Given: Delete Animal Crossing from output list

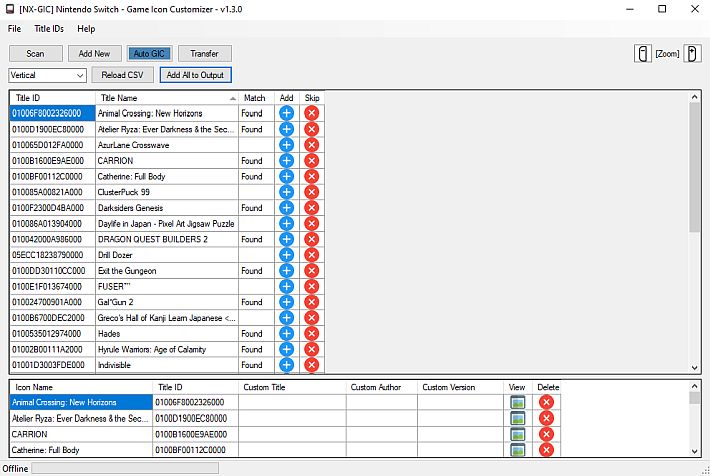Looking at the screenshot, I should (x=547, y=402).
